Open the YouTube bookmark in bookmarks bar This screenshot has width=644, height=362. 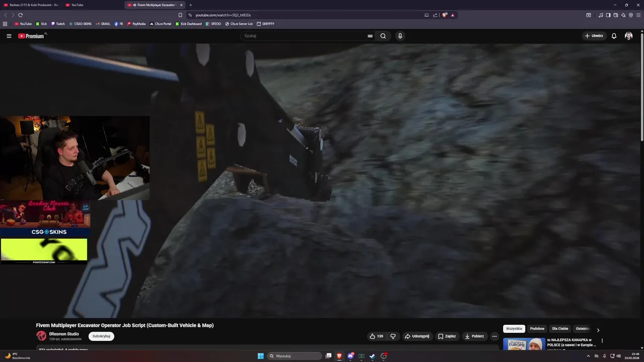[x=23, y=24]
